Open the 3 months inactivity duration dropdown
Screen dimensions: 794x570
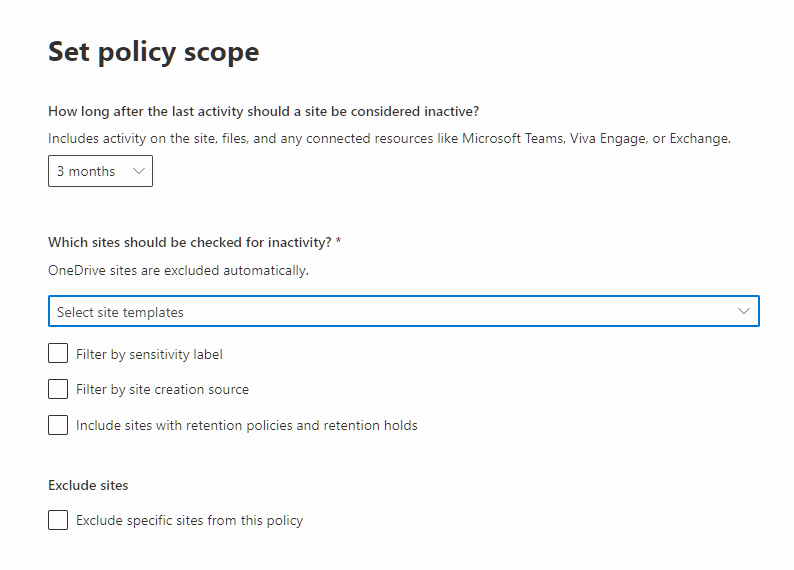coord(100,171)
